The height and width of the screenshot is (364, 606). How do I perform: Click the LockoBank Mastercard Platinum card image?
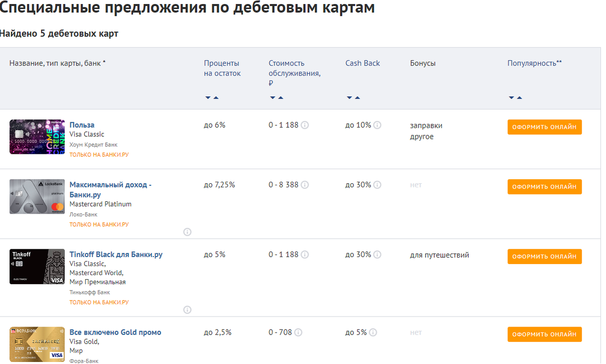(x=37, y=196)
